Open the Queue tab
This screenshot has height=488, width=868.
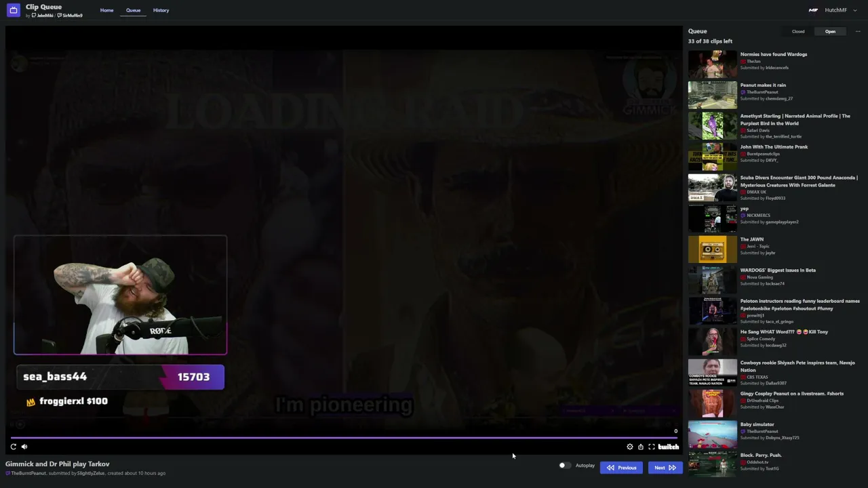pyautogui.click(x=133, y=10)
